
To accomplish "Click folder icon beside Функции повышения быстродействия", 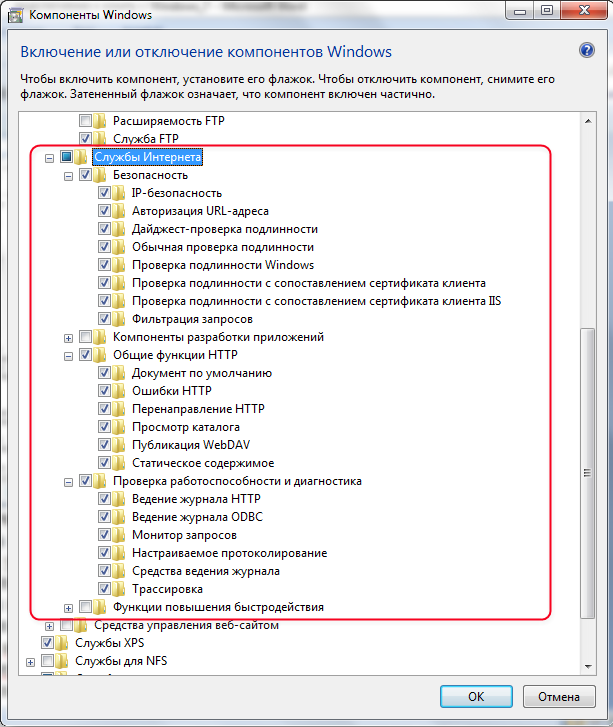I will tap(100, 607).
